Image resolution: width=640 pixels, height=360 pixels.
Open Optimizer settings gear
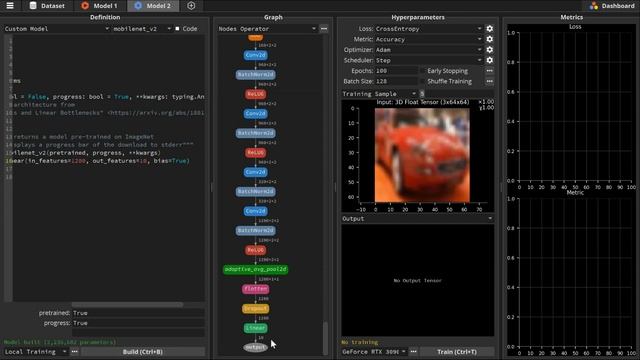click(489, 50)
